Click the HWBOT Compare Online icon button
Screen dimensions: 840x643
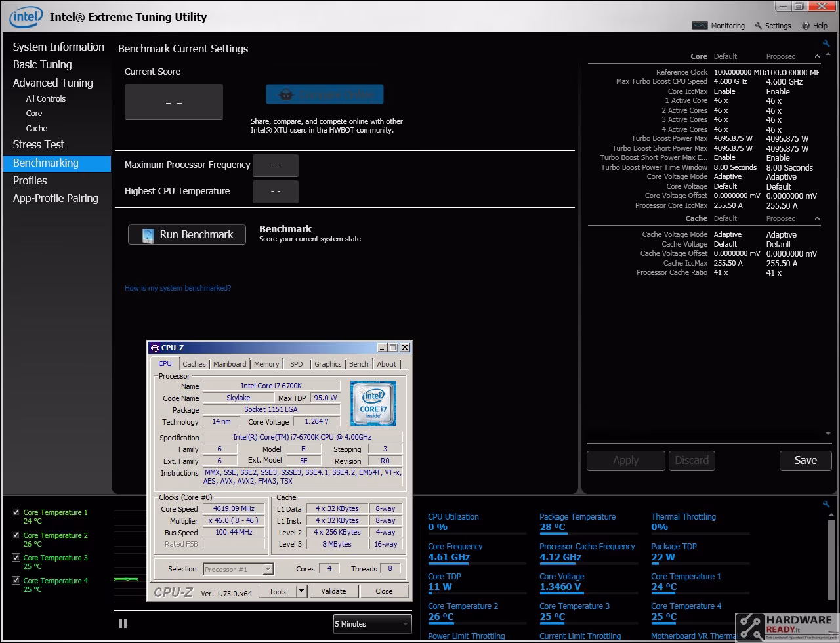click(324, 94)
